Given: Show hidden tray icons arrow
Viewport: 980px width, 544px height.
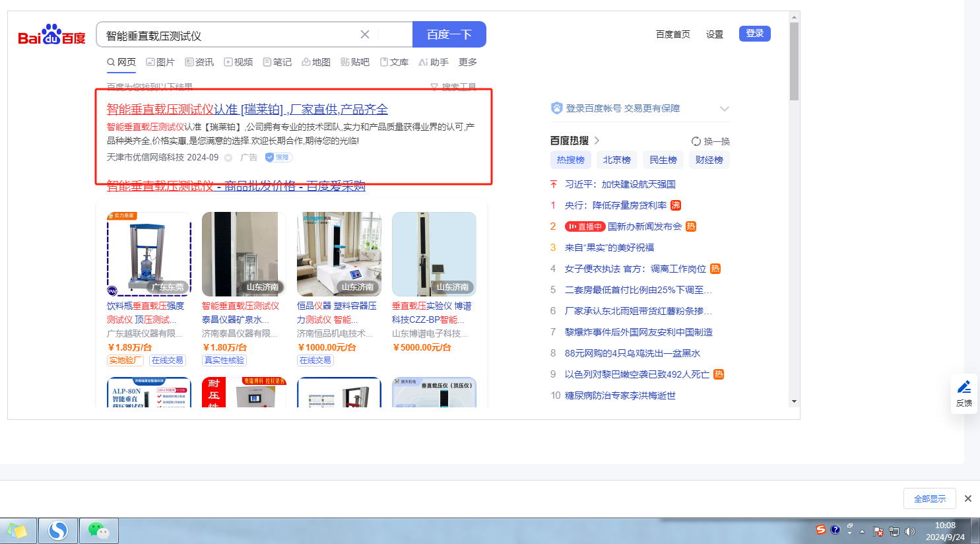Looking at the screenshot, I should (862, 531).
